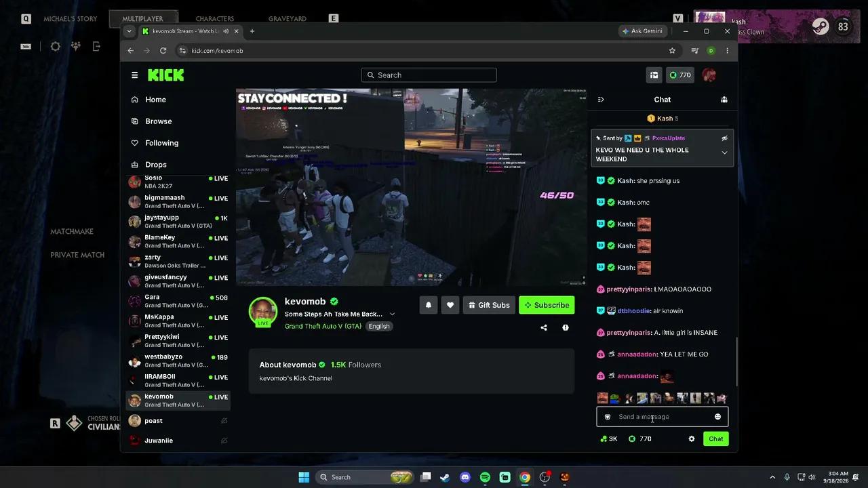Open the report info icon below Subscribe
868x488 pixels.
click(x=566, y=327)
